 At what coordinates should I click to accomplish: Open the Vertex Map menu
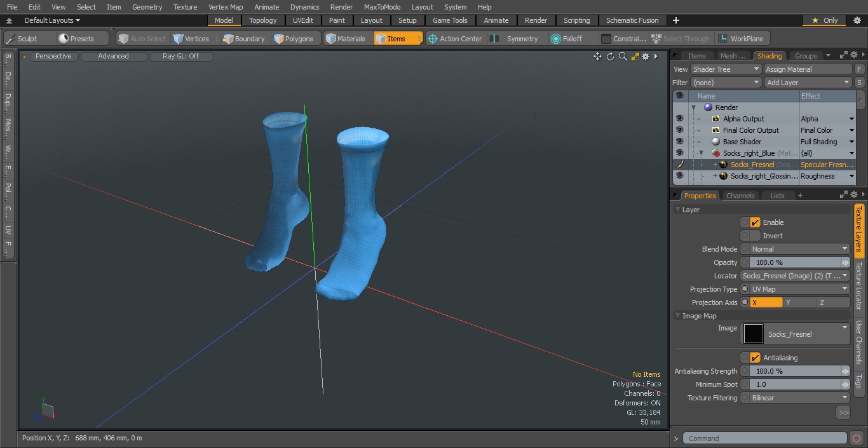[226, 7]
